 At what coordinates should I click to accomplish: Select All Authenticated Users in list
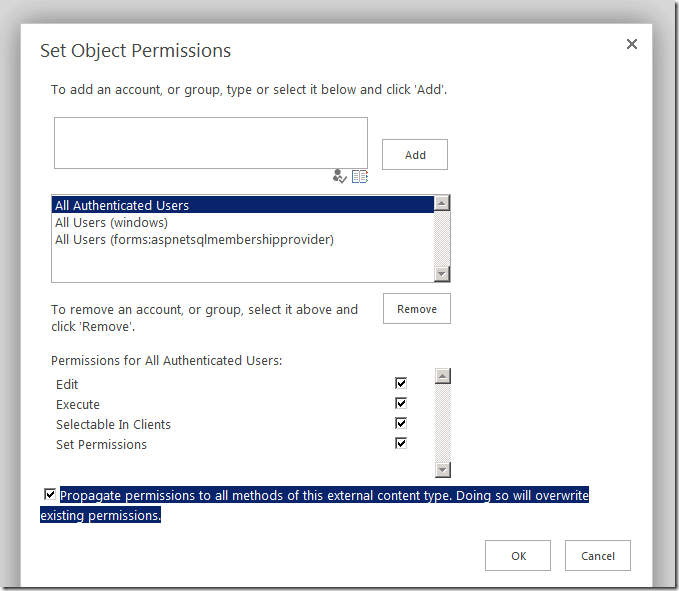point(122,205)
